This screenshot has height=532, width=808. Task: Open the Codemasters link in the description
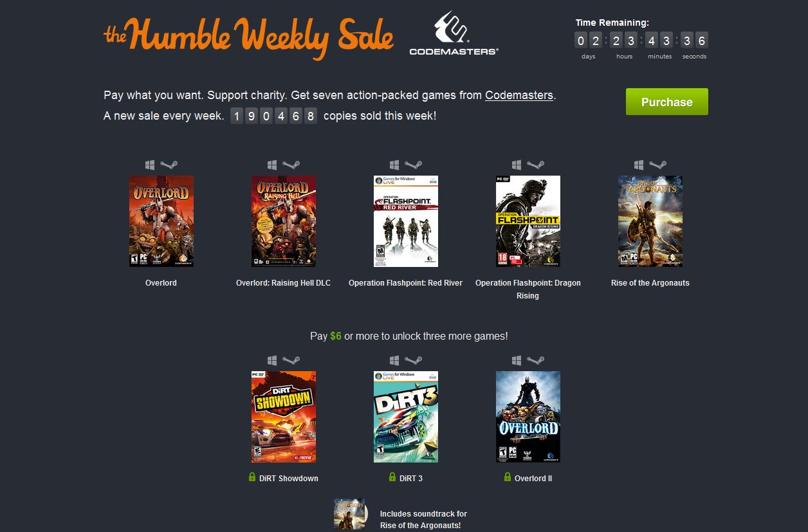519,95
